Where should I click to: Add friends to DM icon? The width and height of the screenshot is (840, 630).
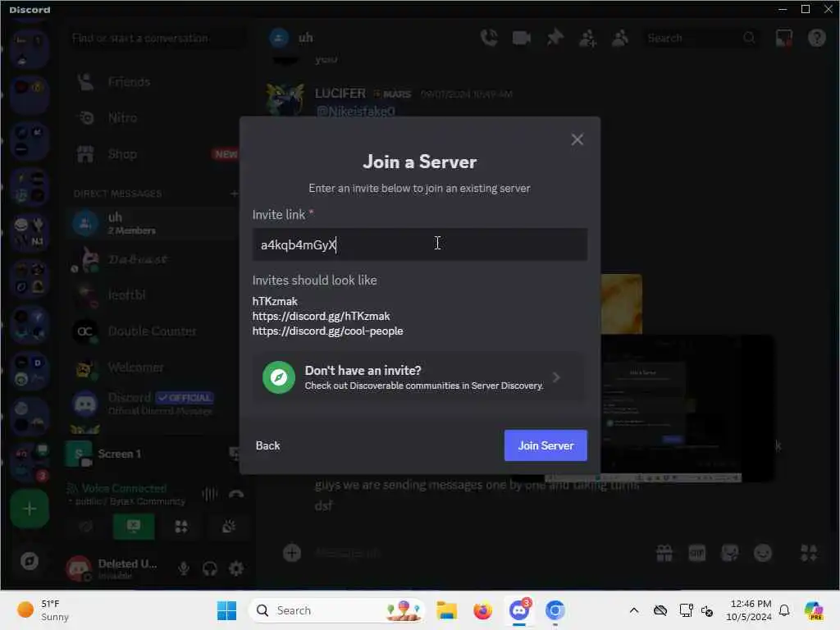(x=587, y=38)
